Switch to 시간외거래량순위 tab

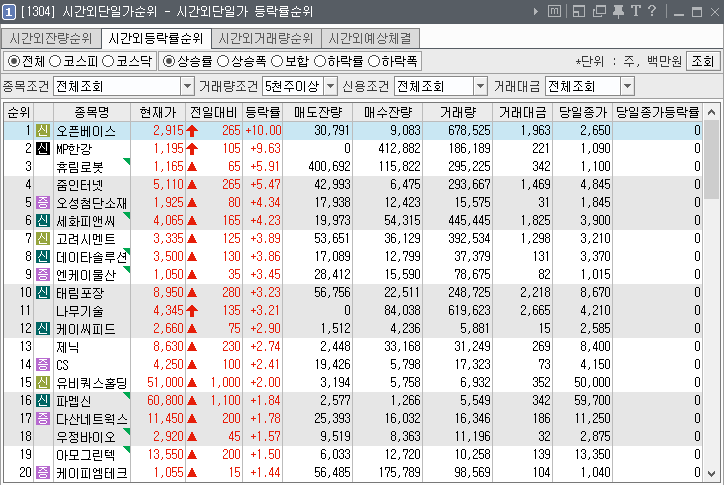coord(266,38)
